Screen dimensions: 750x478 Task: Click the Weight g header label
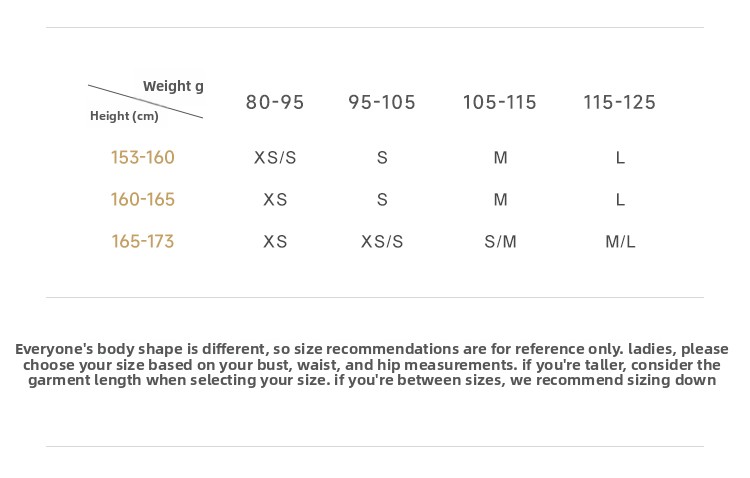tap(173, 87)
